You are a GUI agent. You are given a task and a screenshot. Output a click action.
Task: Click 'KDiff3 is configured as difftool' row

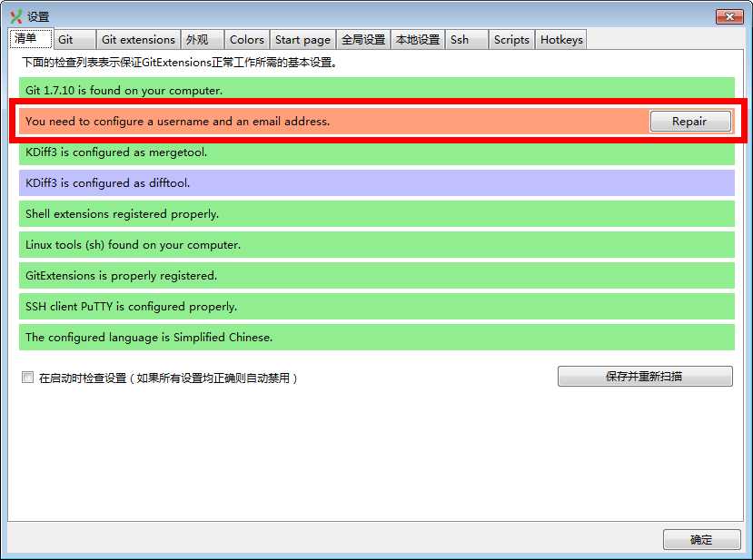(376, 182)
